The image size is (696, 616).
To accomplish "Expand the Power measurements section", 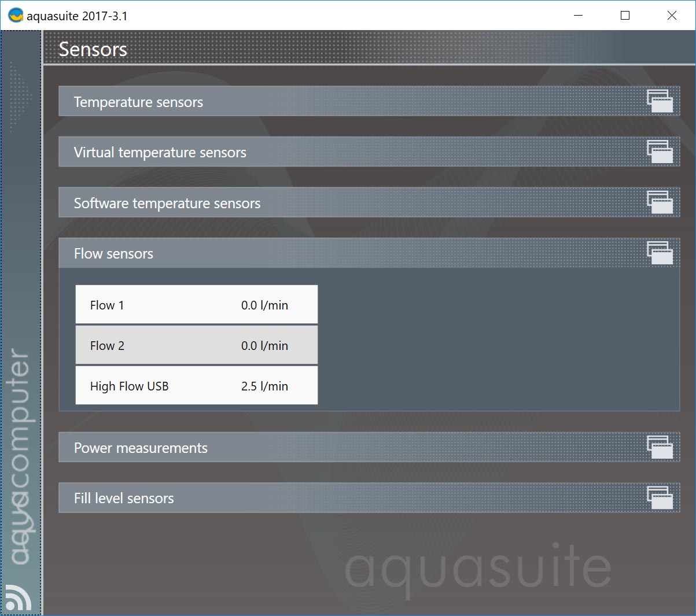I will (x=369, y=447).
